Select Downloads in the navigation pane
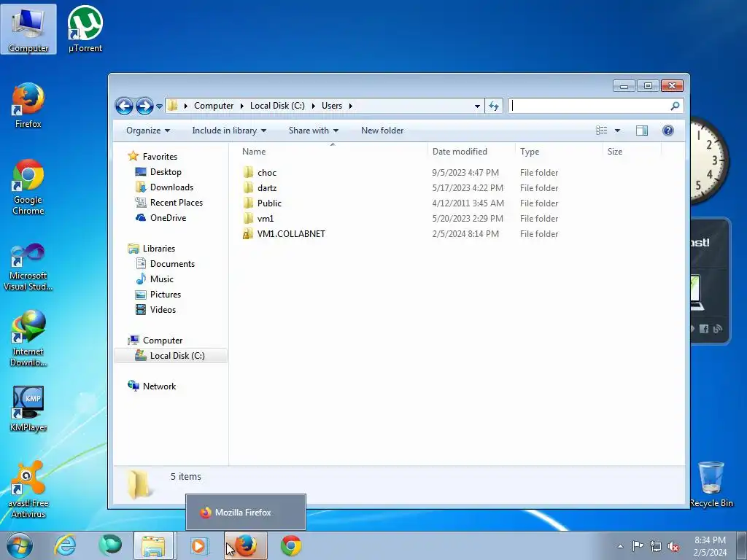This screenshot has width=747, height=560. (171, 187)
